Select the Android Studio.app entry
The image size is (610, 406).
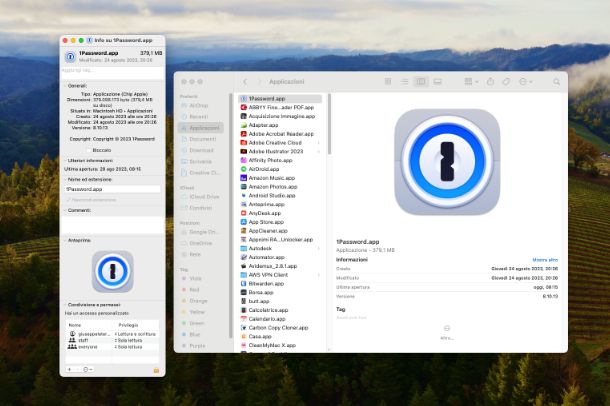pyautogui.click(x=272, y=195)
